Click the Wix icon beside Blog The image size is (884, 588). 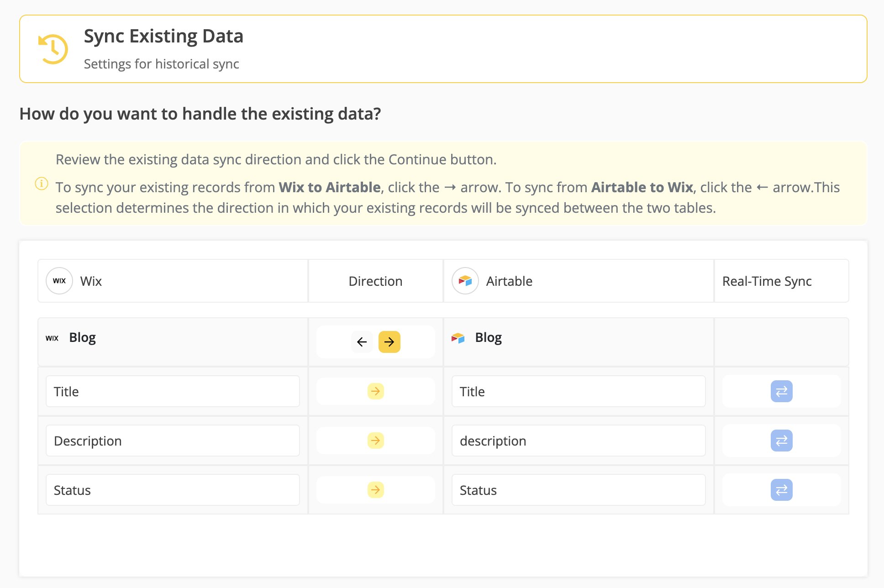(x=52, y=338)
